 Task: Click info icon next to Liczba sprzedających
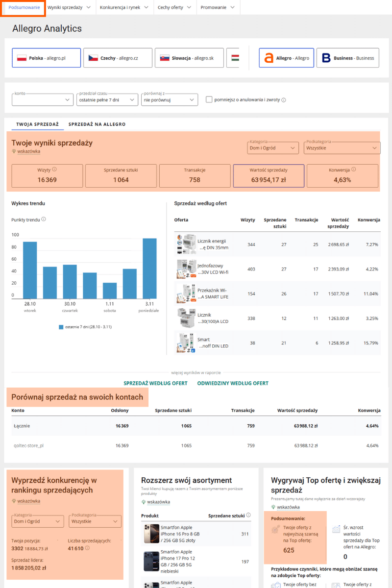[x=88, y=548]
